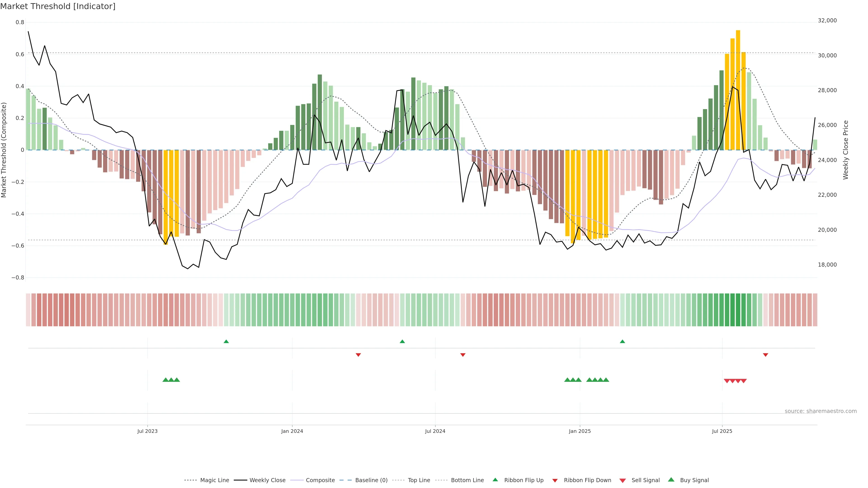This screenshot has height=488, width=868.
Task: Click the leftmost buy signal triangle in 2023
Action: click(x=165, y=380)
